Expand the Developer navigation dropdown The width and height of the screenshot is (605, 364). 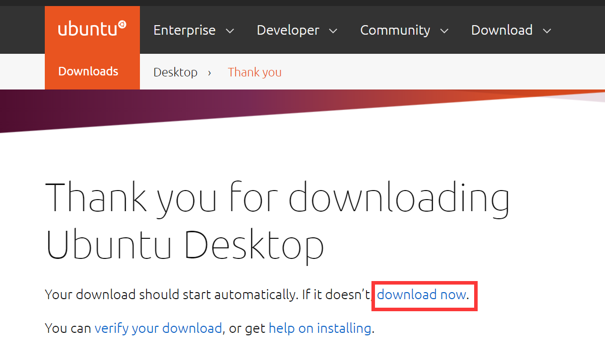[297, 30]
